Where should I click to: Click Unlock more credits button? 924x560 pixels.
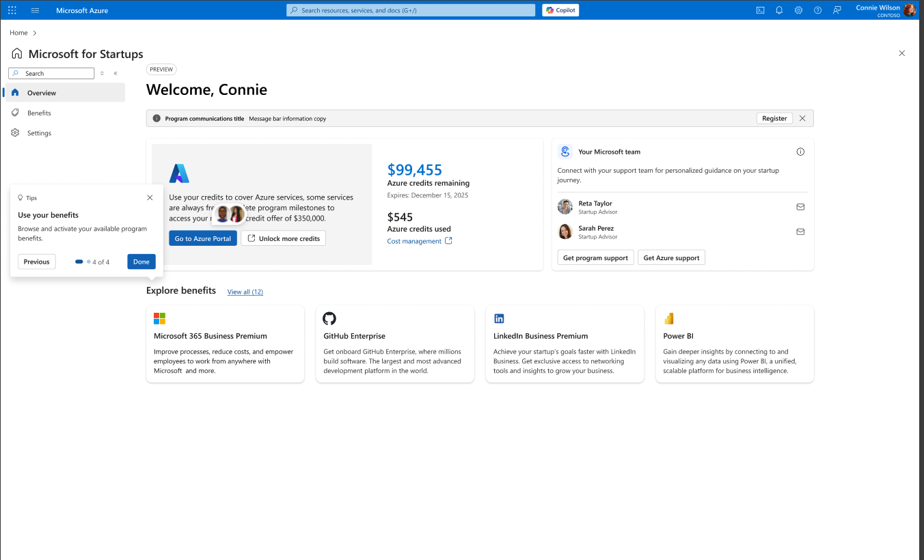pyautogui.click(x=283, y=238)
